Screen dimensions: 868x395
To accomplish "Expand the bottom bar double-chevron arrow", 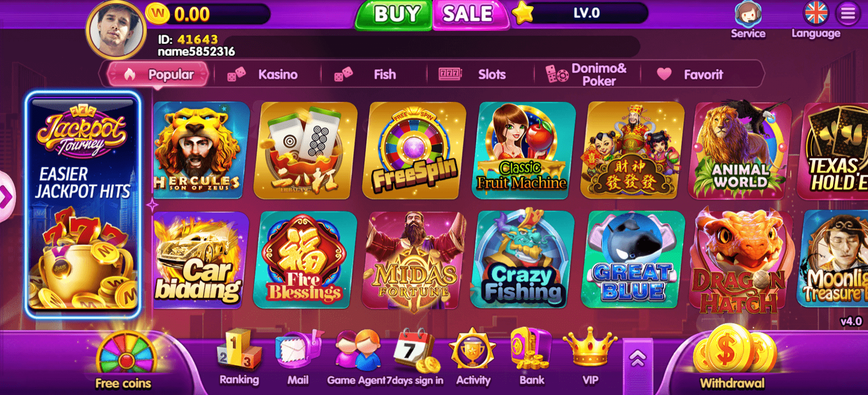I will 638,359.
